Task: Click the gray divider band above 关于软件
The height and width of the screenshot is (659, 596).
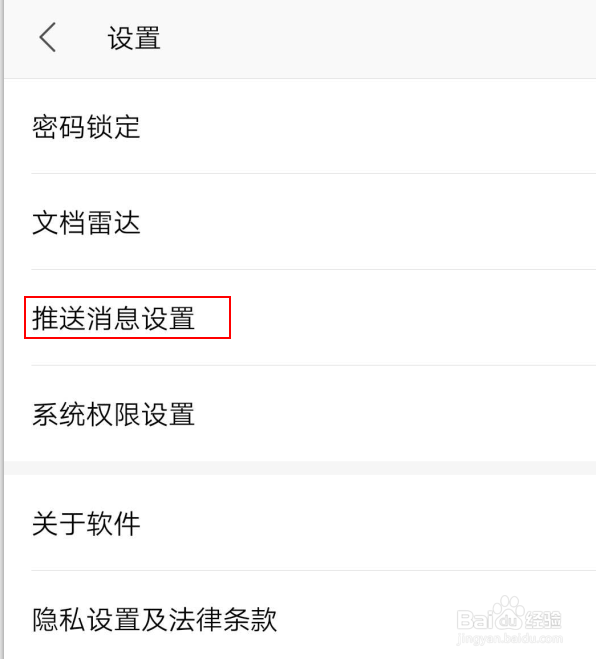Action: (x=300, y=468)
